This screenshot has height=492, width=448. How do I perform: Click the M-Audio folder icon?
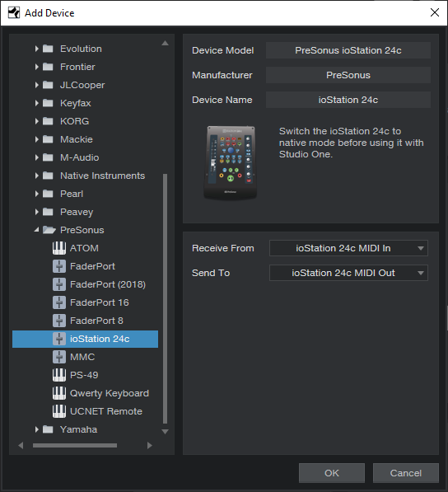(x=48, y=157)
